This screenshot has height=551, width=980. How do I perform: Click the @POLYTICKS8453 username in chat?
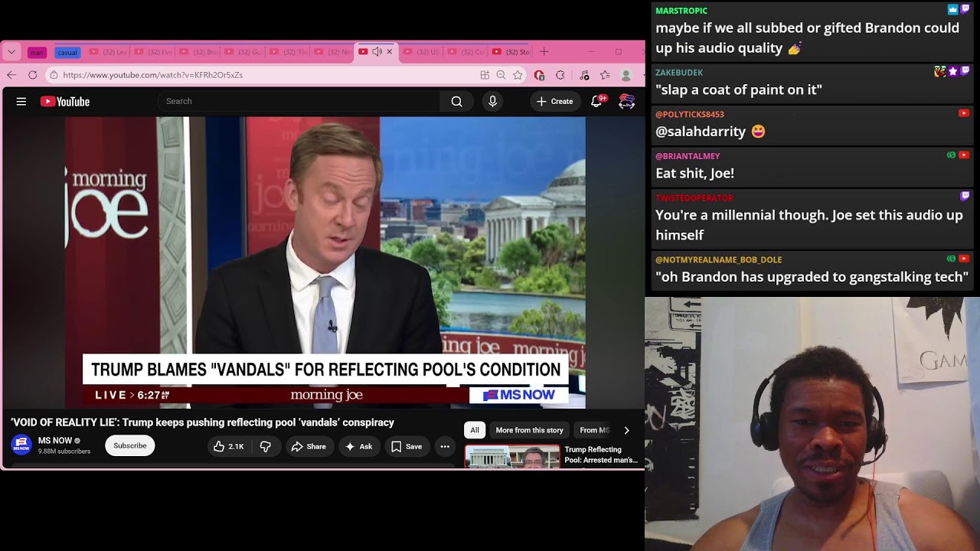[690, 114]
